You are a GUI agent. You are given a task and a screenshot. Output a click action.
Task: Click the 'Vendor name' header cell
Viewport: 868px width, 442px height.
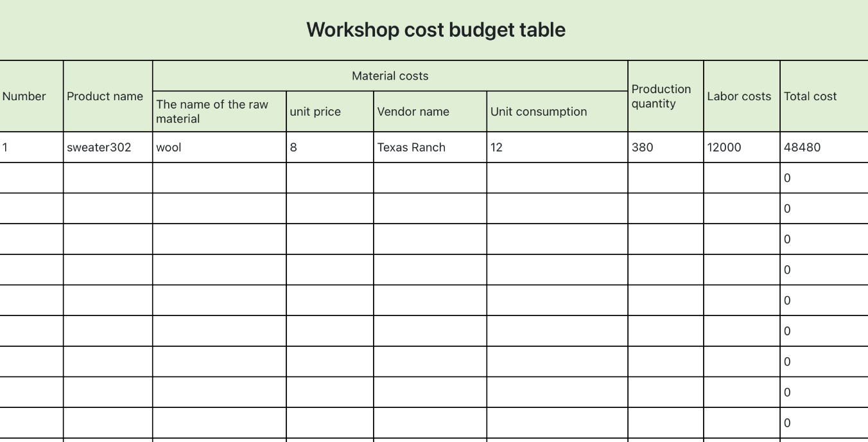point(430,111)
